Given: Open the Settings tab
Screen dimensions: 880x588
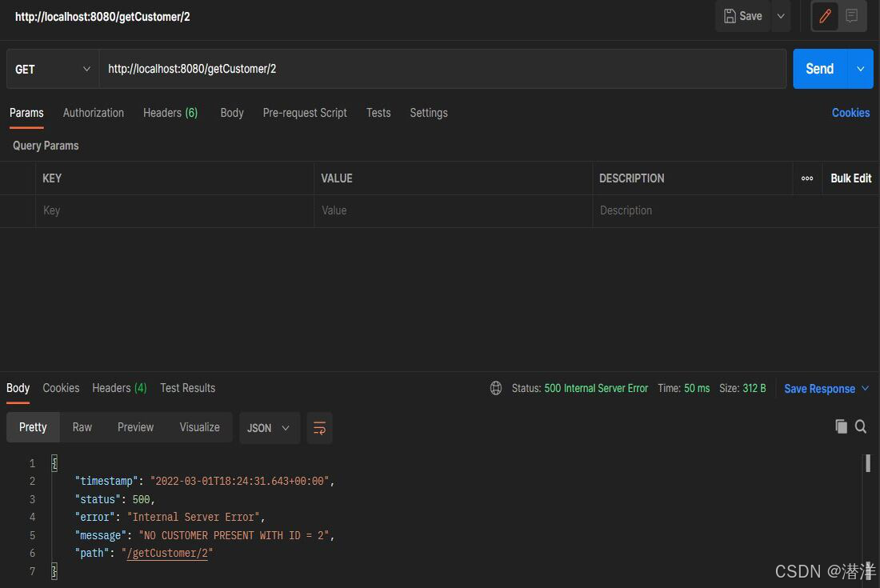Looking at the screenshot, I should click(x=429, y=113).
